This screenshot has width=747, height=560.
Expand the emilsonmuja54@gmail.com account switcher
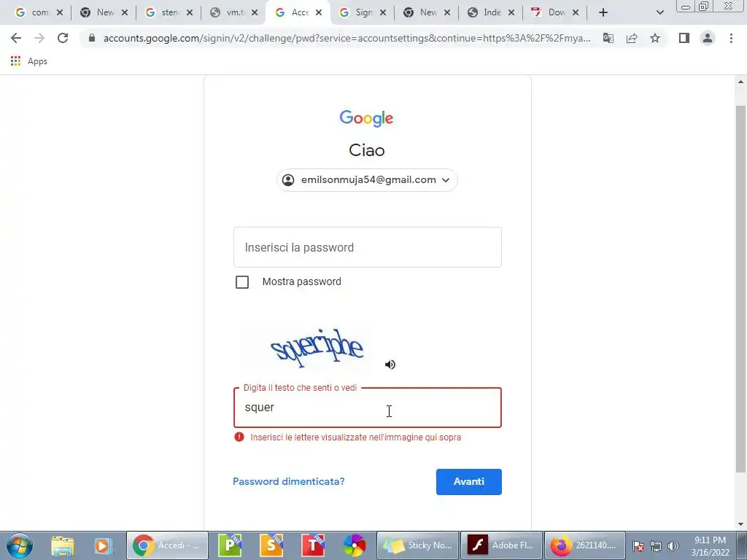368,180
